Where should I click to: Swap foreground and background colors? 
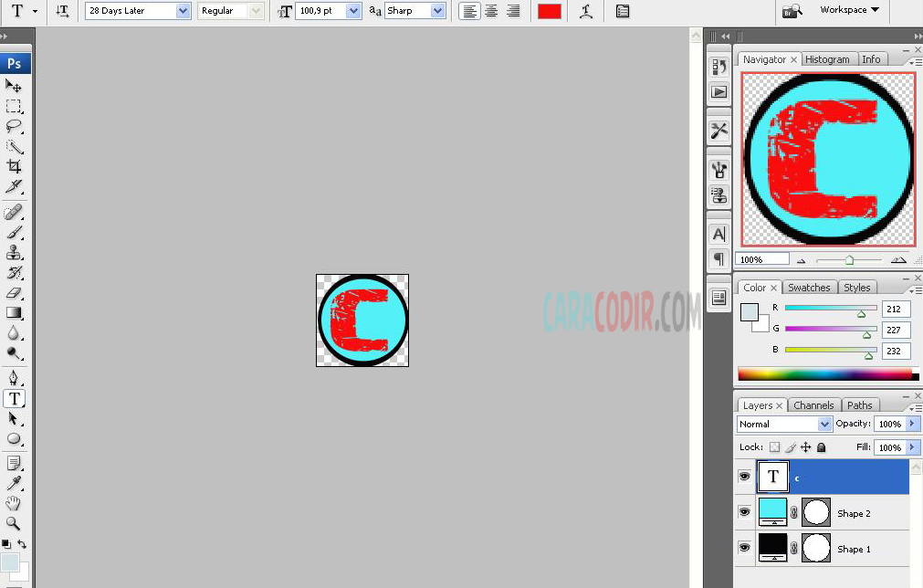(x=22, y=544)
